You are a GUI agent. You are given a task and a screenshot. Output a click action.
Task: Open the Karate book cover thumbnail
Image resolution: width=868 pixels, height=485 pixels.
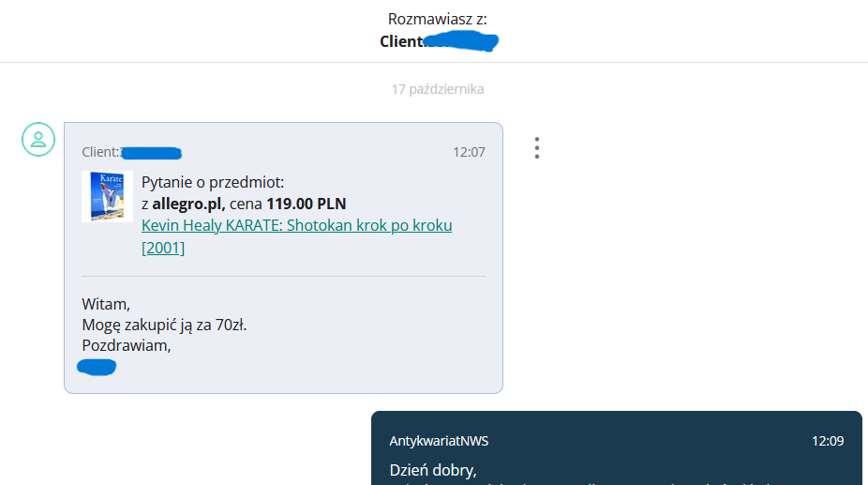[108, 196]
